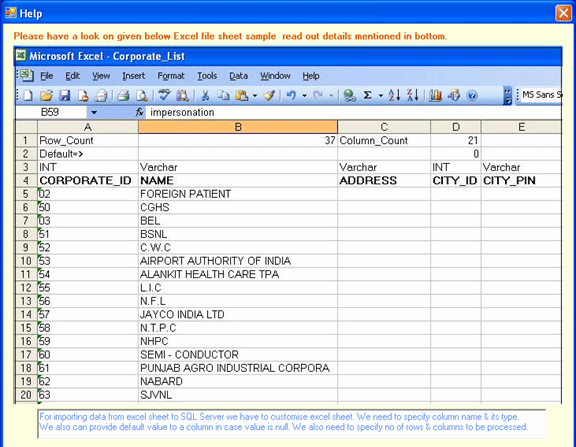
Task: Click the Column_Count cell
Action: (384, 140)
